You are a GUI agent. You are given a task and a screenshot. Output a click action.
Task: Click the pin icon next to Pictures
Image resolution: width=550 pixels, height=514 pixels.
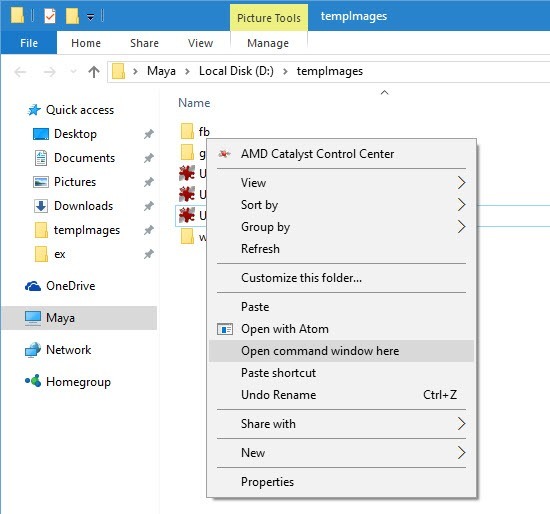tap(149, 182)
